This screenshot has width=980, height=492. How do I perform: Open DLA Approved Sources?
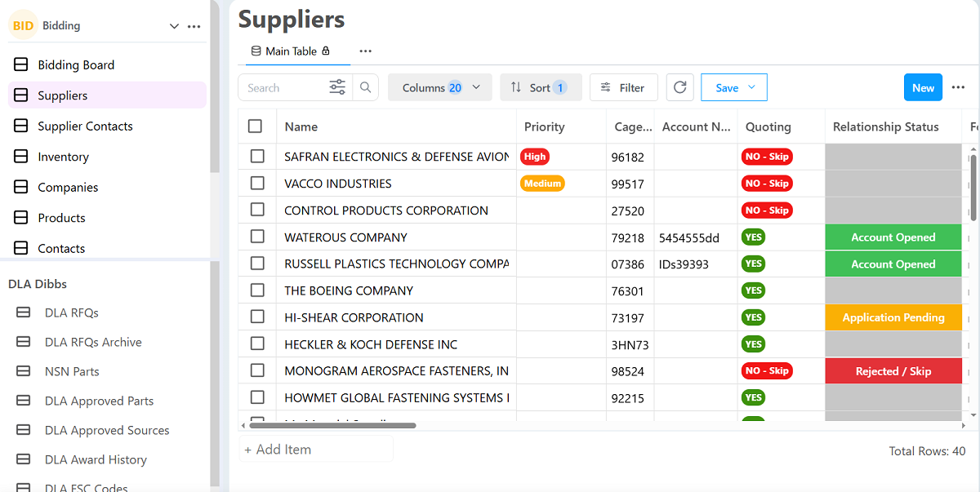[107, 430]
